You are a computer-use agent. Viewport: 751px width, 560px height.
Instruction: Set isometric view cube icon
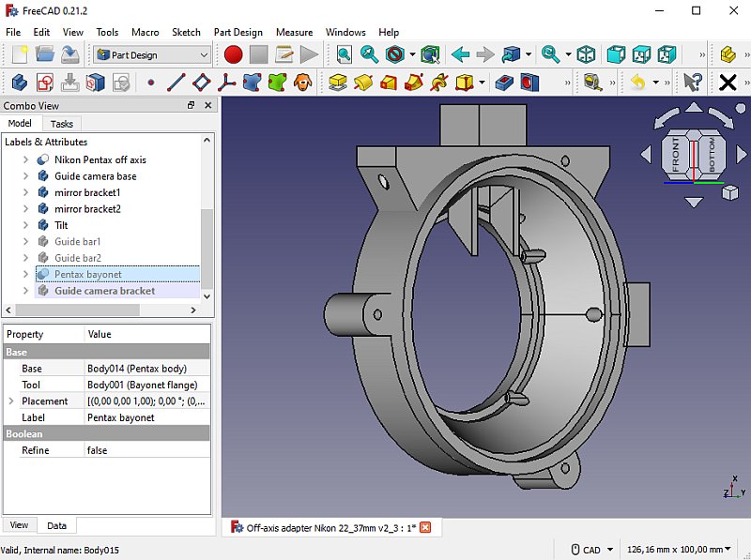click(x=586, y=54)
